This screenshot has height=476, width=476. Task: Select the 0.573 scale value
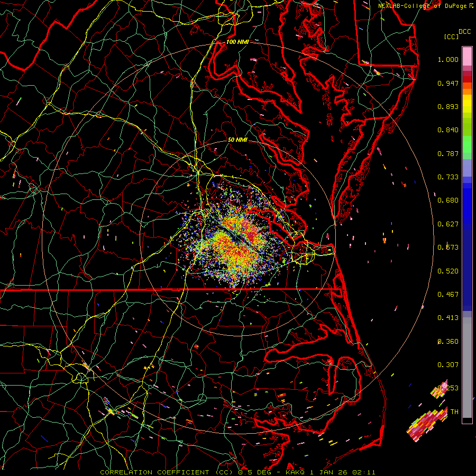[x=448, y=248]
